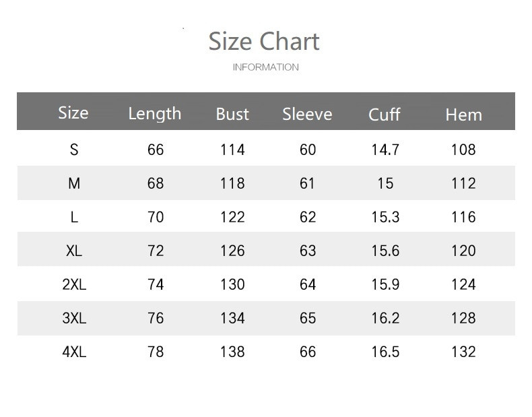Click the Sleeve column header
Viewport: 532px width, 417px height.
click(x=307, y=114)
